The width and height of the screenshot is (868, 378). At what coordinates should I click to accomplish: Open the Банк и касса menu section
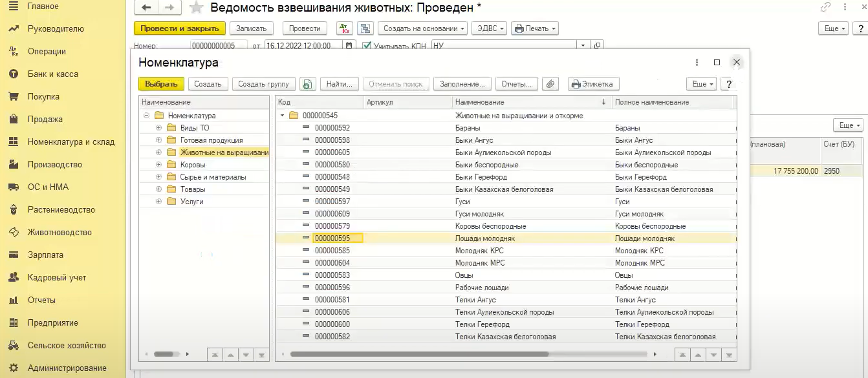tap(52, 74)
